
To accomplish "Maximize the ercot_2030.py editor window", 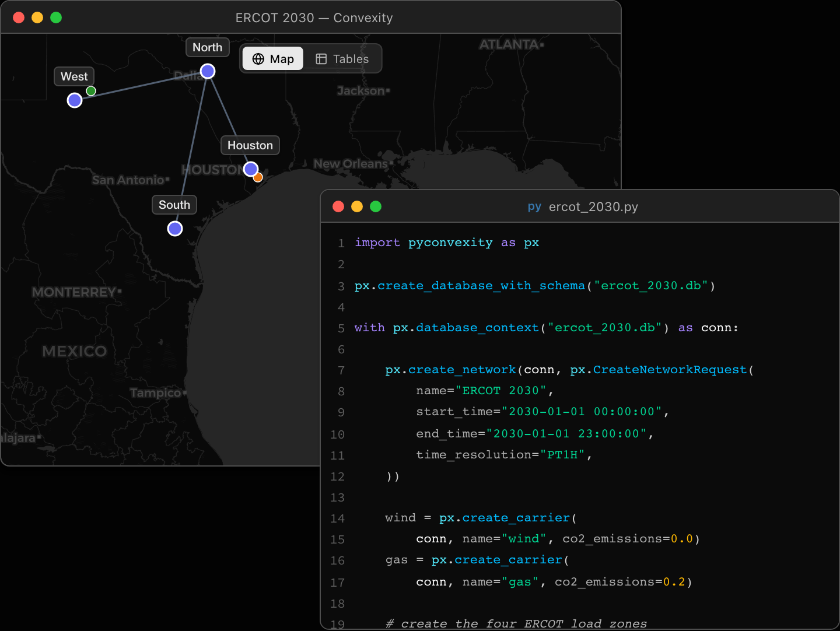I will pyautogui.click(x=376, y=206).
